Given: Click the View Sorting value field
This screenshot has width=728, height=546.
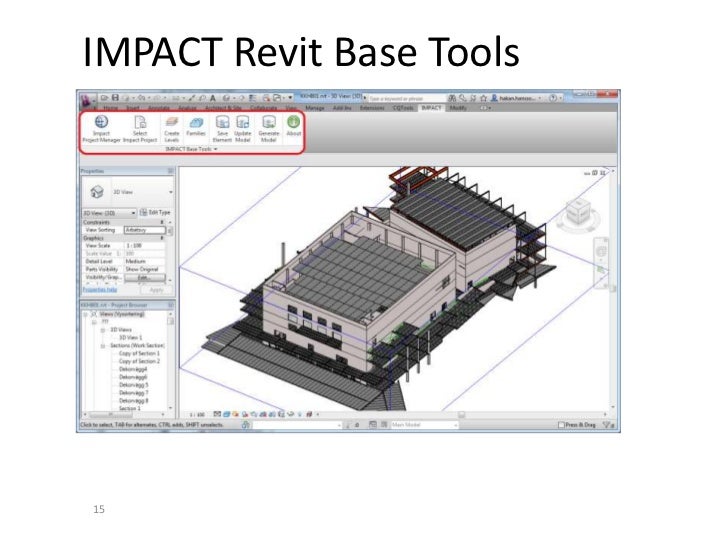Looking at the screenshot, I should pos(144,230).
